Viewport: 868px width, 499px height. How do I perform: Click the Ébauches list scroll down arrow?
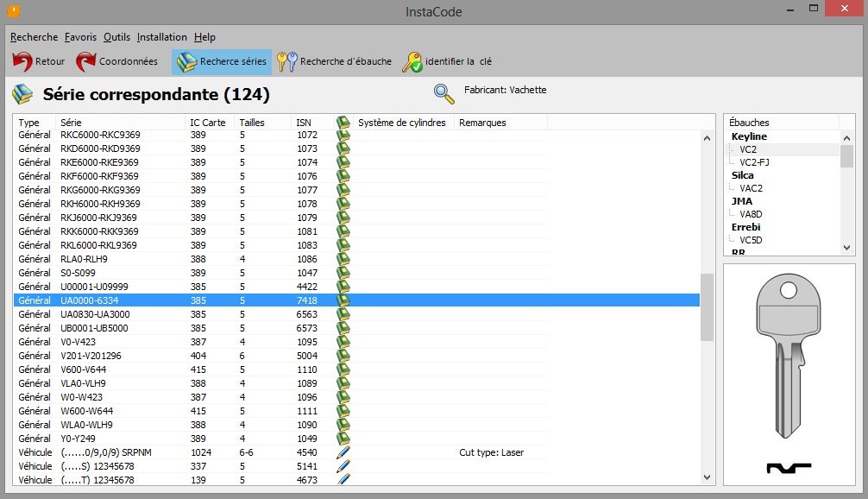tap(846, 248)
